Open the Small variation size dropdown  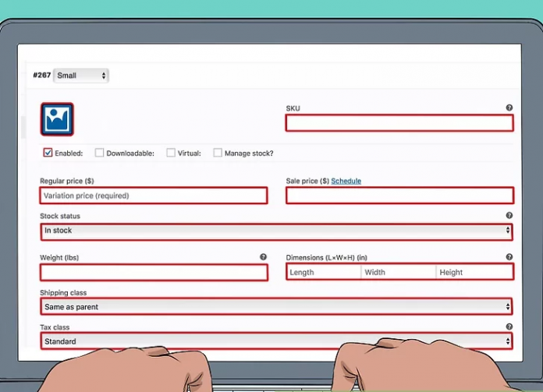coord(81,76)
